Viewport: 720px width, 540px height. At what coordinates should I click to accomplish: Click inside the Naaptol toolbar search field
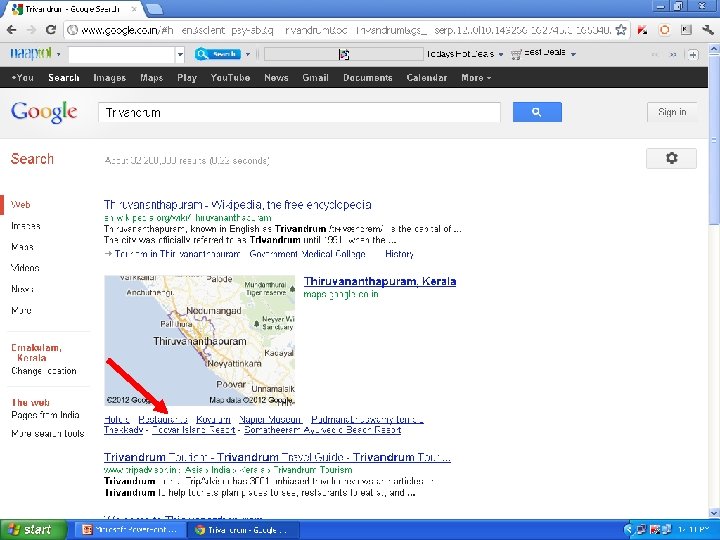(x=122, y=54)
